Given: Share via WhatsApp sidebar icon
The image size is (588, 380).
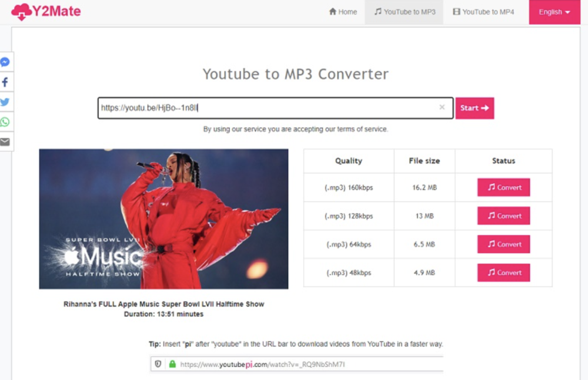Looking at the screenshot, I should coord(5,122).
